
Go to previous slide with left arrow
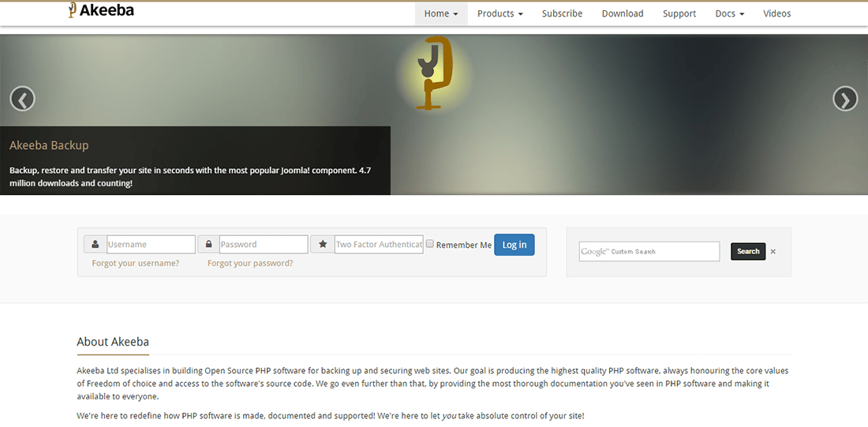(x=23, y=99)
